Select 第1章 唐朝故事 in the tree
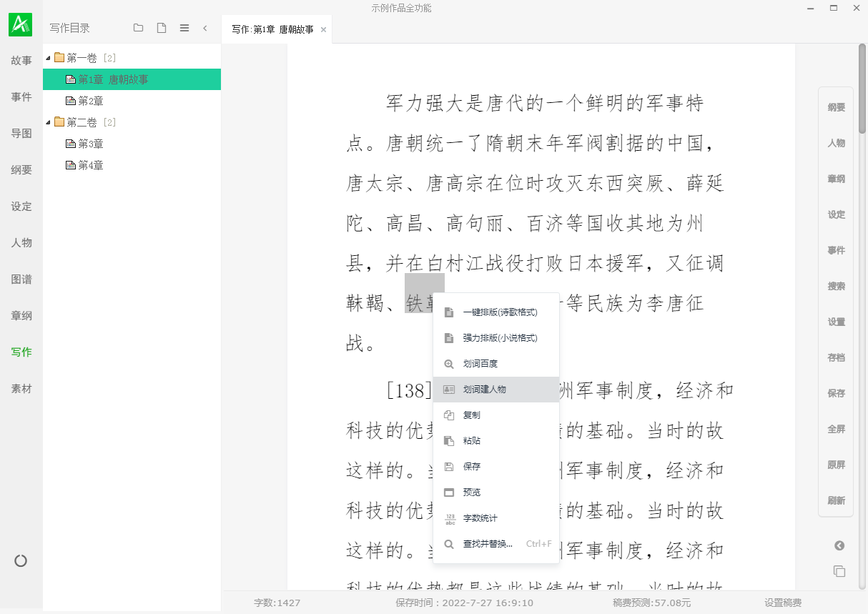Screen dimensions: 868x614 click(x=132, y=79)
